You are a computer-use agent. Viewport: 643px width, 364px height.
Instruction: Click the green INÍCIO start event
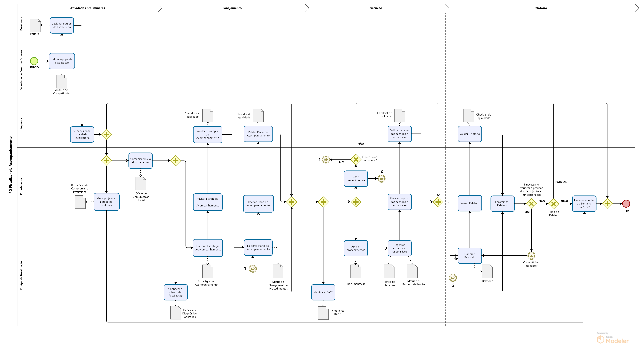click(34, 61)
